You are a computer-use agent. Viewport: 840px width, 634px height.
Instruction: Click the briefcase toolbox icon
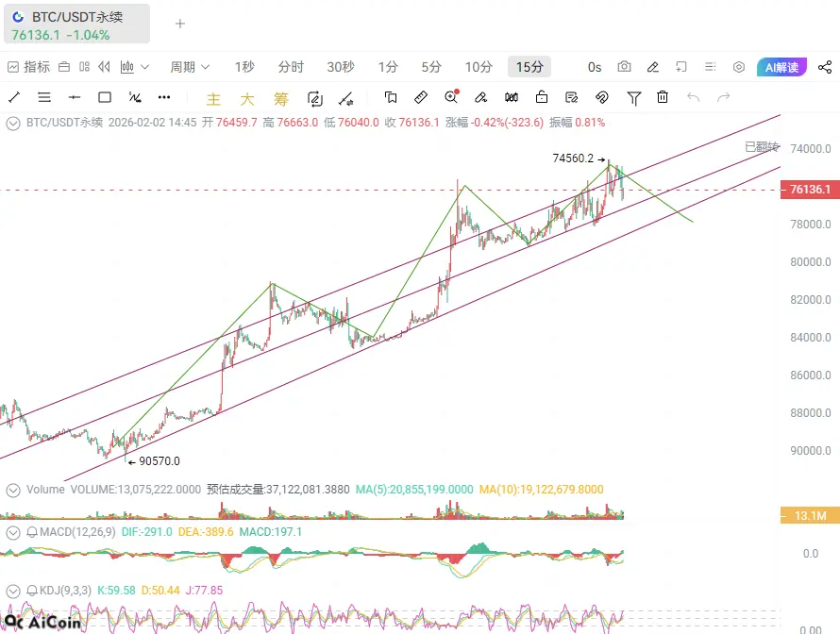coord(64,67)
